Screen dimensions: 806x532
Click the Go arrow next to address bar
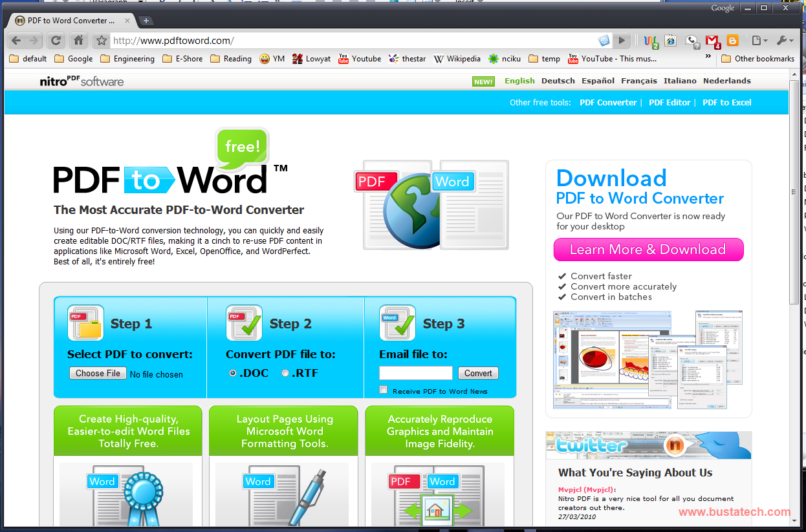coord(622,41)
